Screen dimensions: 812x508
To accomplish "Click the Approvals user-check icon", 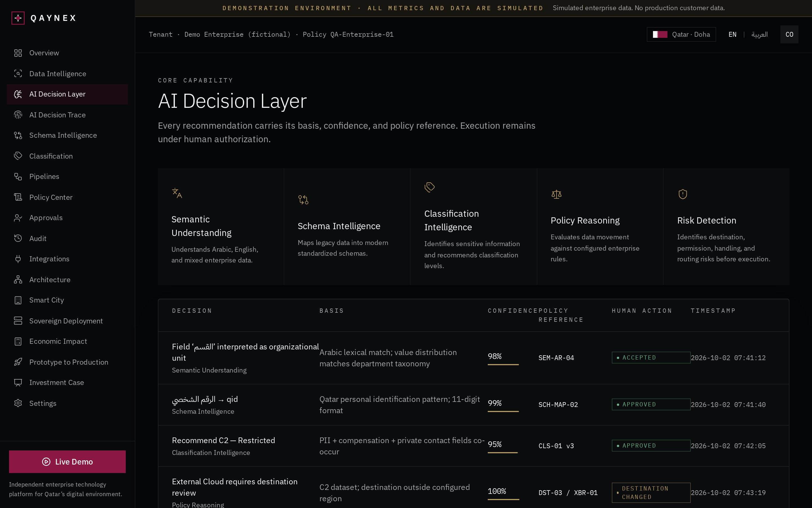I will point(18,218).
